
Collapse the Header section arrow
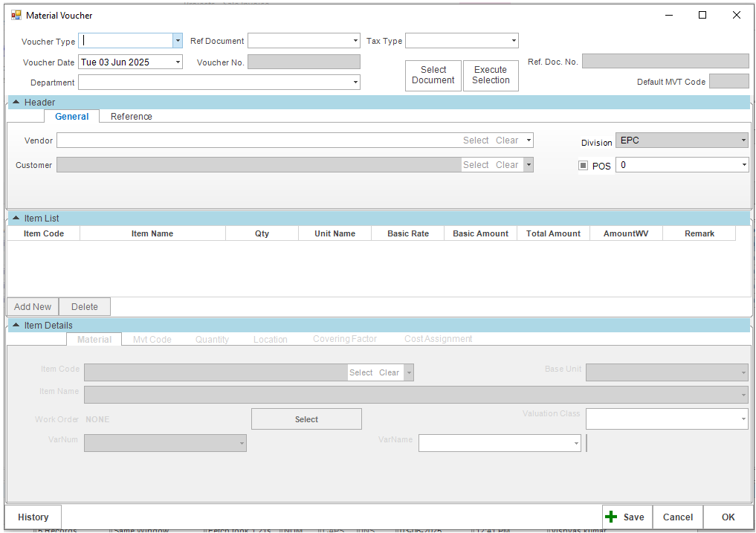coord(16,102)
